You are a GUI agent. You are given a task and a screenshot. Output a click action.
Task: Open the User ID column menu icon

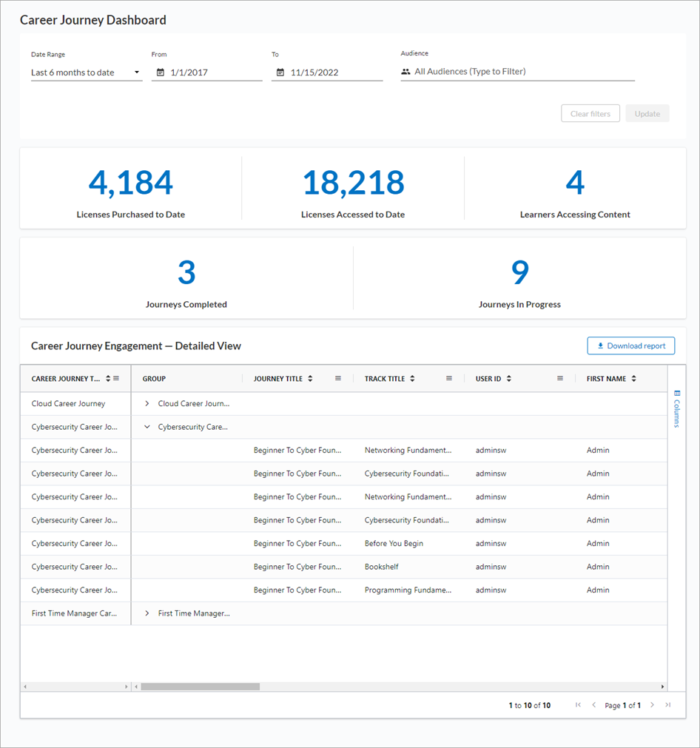tap(560, 379)
